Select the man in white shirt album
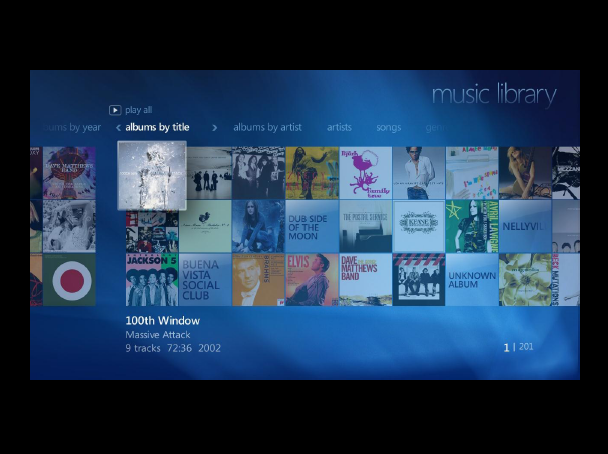 (419, 173)
